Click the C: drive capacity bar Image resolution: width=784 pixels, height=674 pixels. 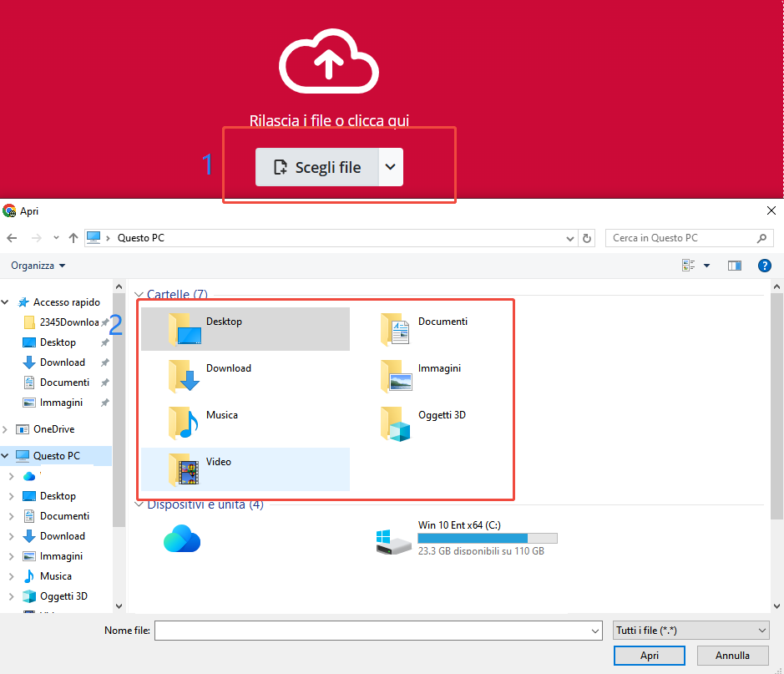click(488, 538)
